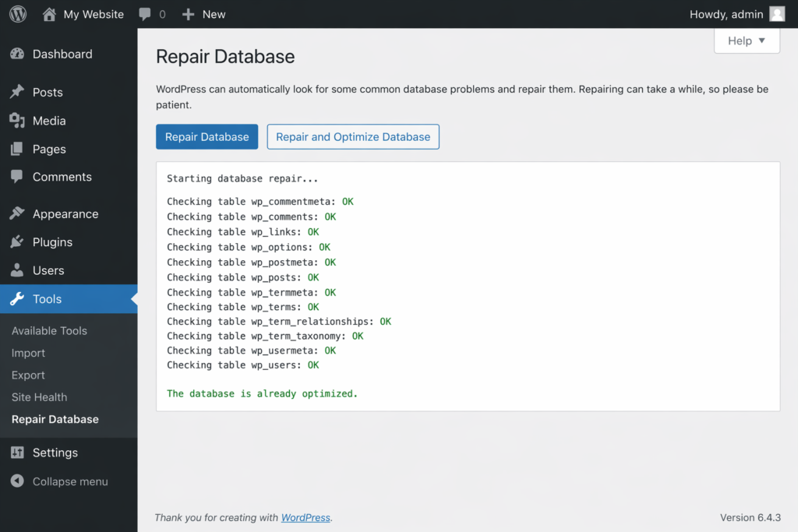Click the WordPress logo in the admin bar

point(17,14)
